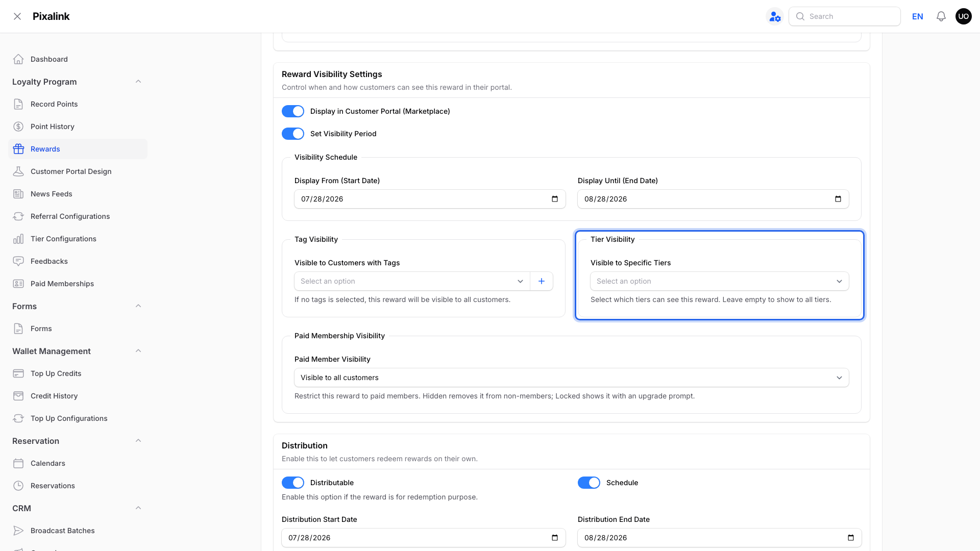Screen dimensions: 980x551
Task: Click Distribution Start Date field
Action: pos(424,538)
